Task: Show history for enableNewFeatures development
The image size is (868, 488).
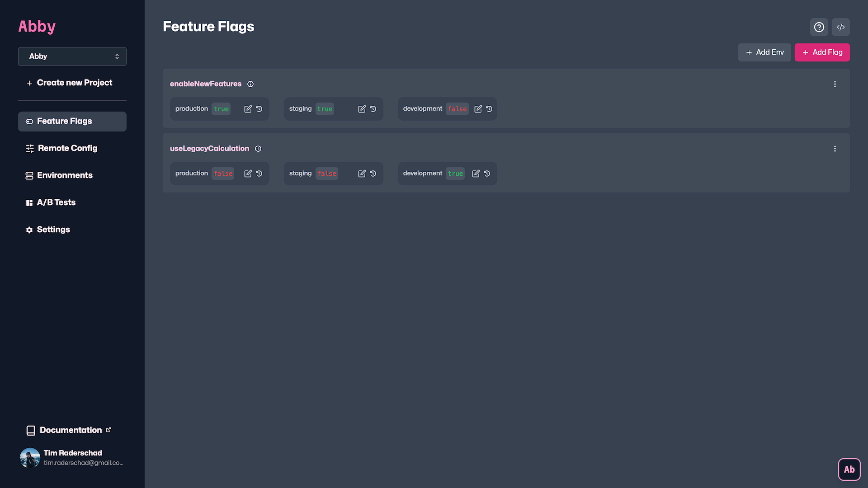Action: (x=489, y=109)
